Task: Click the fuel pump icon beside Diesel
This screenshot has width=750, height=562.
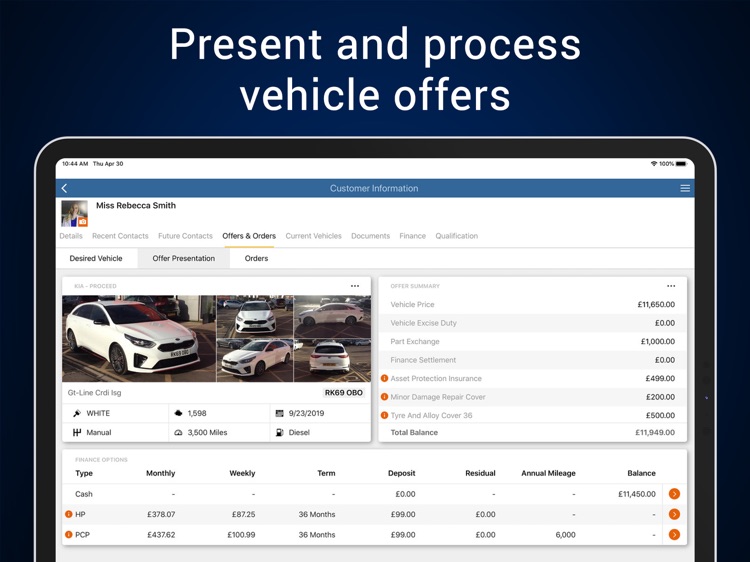Action: [279, 432]
